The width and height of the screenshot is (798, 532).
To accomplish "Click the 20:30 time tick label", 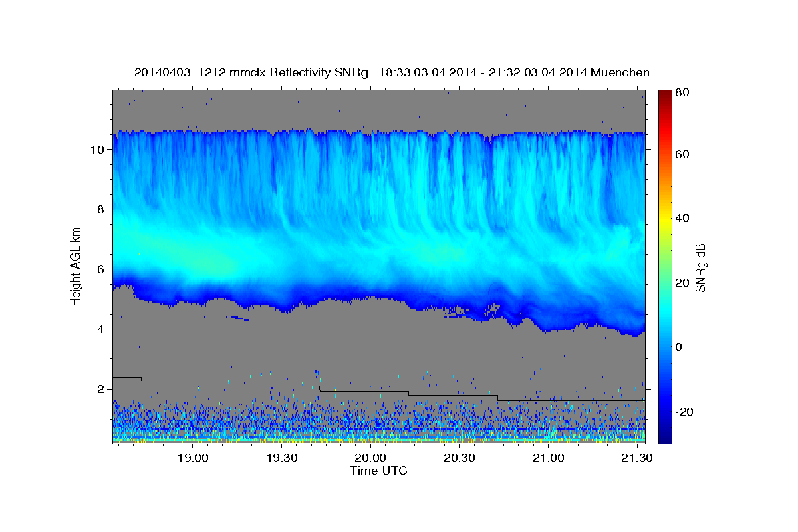I will point(460,458).
